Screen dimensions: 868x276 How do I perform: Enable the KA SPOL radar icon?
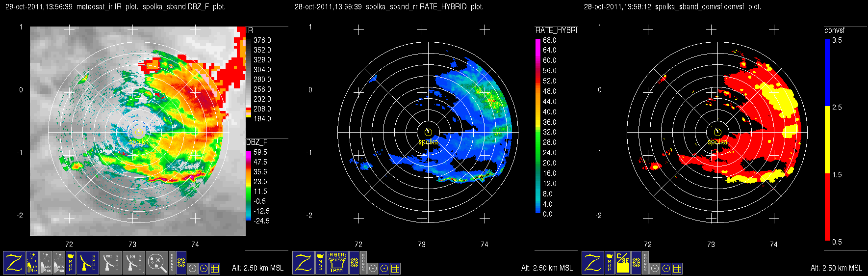134,263
